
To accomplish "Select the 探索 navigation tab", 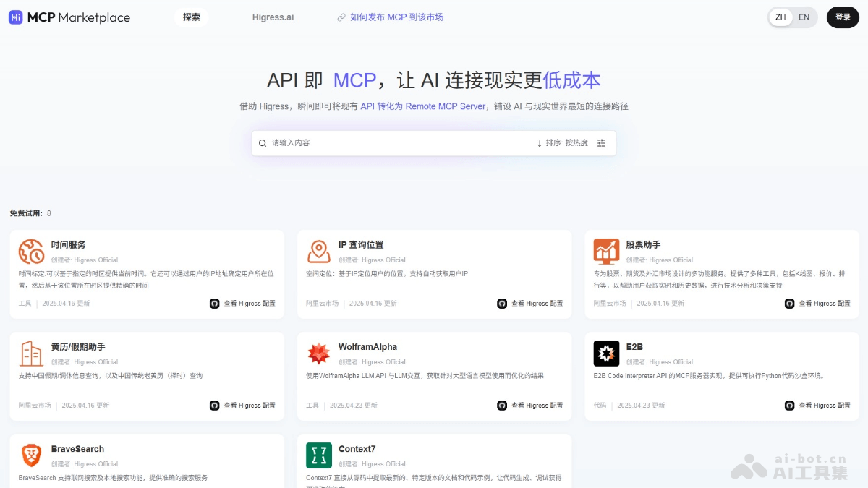I will [x=191, y=17].
